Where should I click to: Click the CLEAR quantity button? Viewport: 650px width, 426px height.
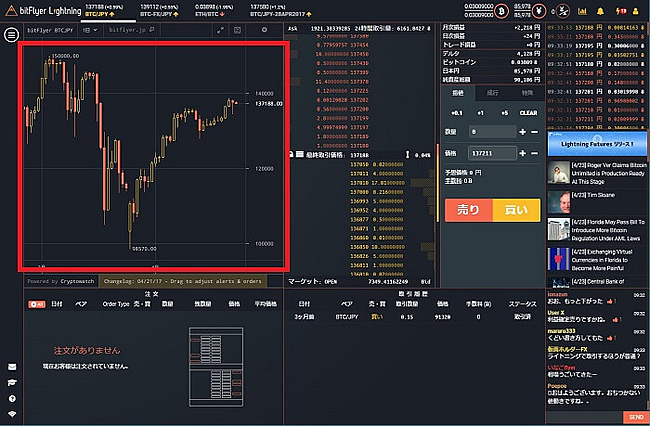(x=529, y=113)
